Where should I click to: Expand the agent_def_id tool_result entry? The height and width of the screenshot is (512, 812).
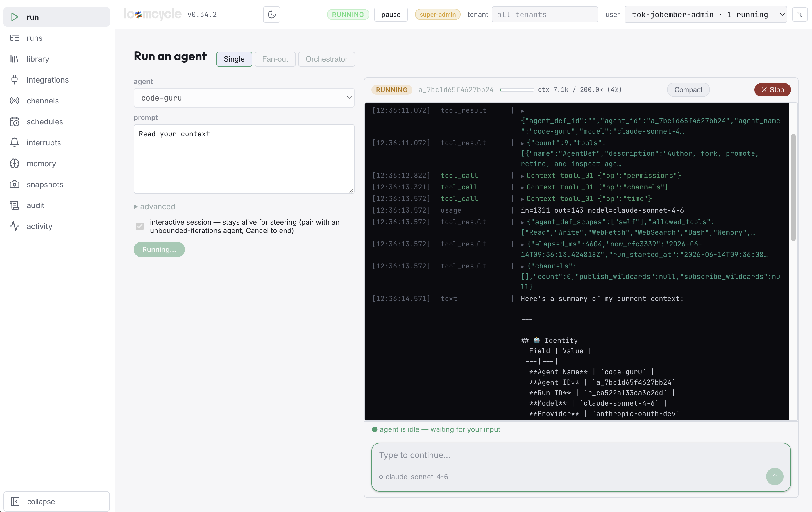522,111
